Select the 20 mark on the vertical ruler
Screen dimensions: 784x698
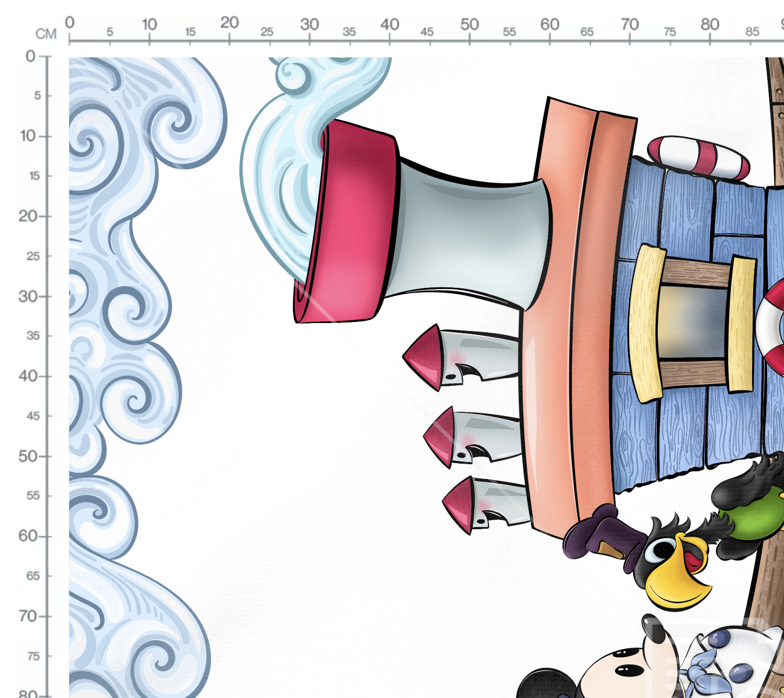[28, 216]
